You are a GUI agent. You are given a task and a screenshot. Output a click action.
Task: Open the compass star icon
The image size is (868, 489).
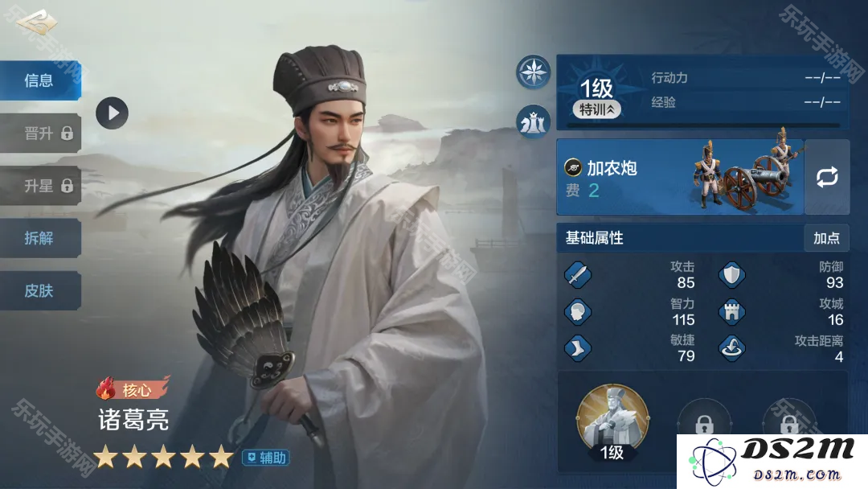[533, 72]
